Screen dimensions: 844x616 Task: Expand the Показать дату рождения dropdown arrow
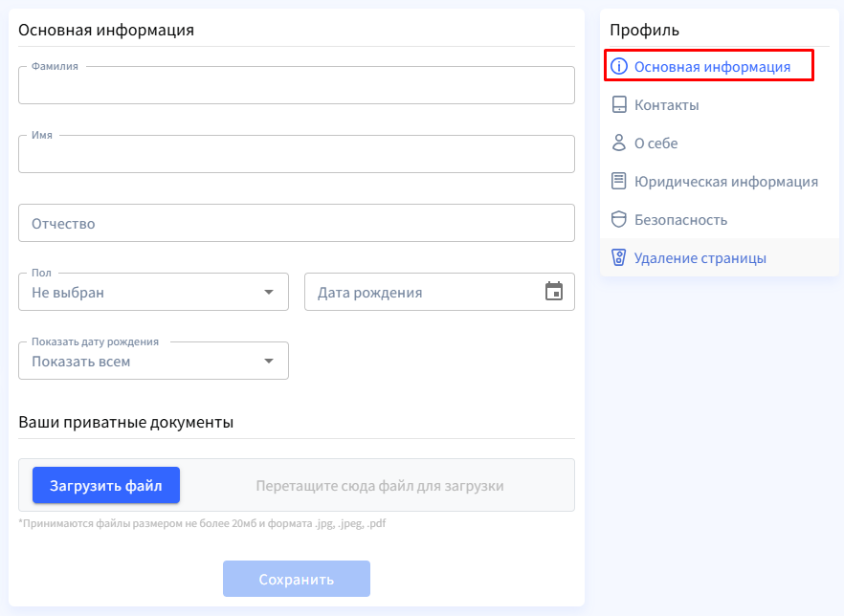tap(269, 361)
